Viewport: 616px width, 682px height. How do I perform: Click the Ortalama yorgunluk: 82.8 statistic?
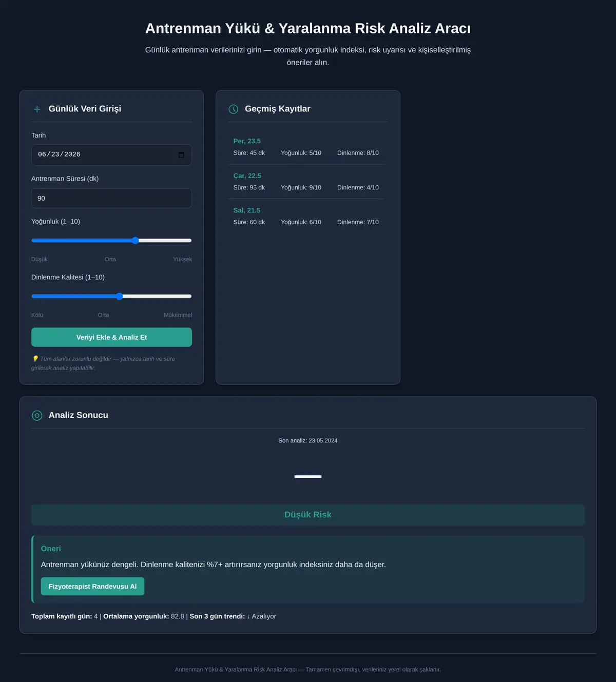tap(144, 616)
